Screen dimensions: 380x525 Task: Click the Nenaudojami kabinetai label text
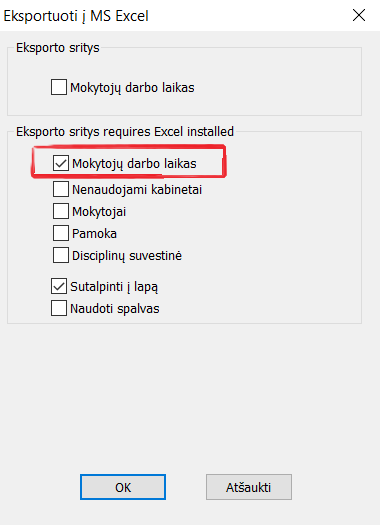pyautogui.click(x=137, y=190)
